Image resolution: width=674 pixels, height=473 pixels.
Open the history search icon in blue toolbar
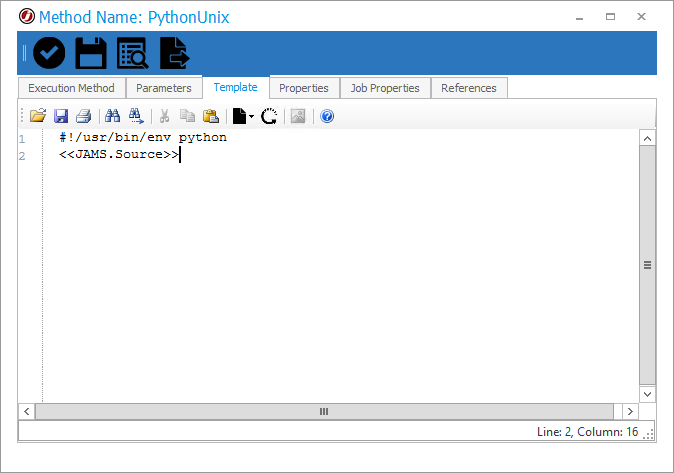[132, 53]
